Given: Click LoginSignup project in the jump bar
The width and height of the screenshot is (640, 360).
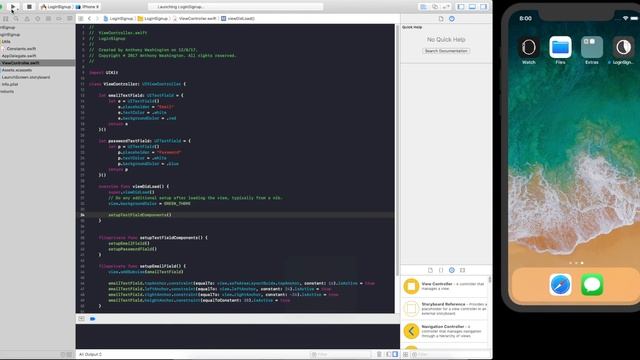Looking at the screenshot, I should tap(118, 19).
